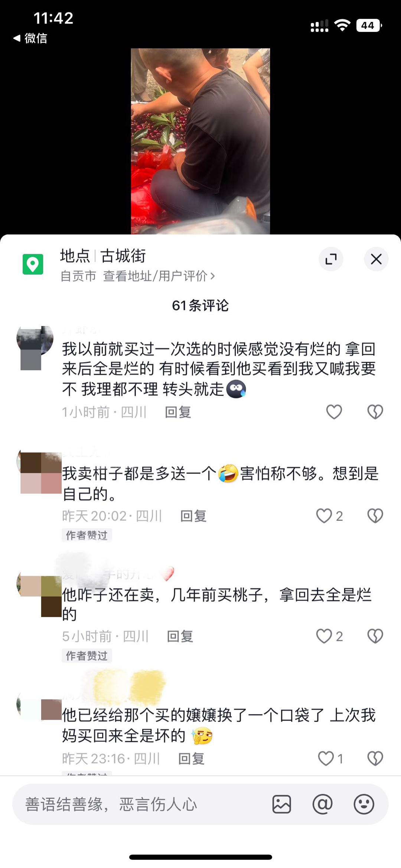This screenshot has height=868, width=401.
Task: Expand the comments panel to full screen
Action: [331, 259]
